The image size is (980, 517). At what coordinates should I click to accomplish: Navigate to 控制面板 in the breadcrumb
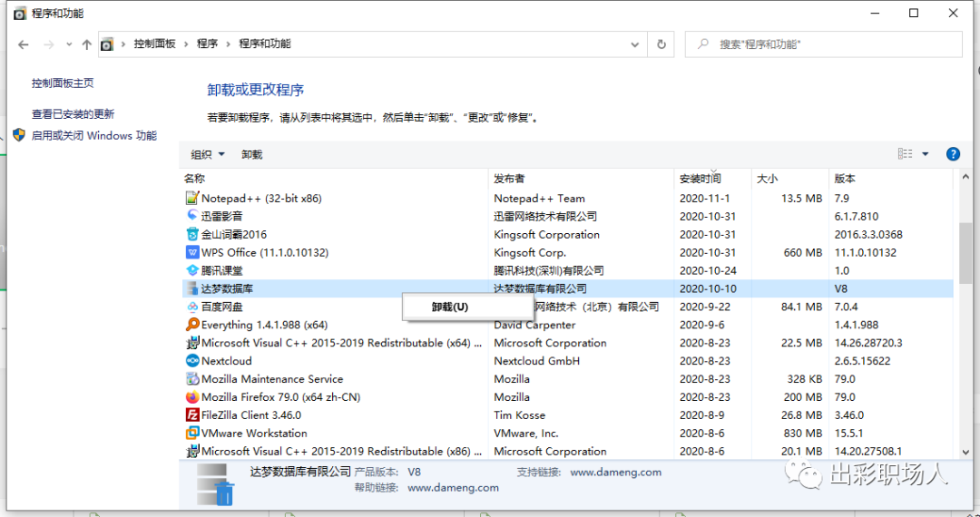(x=155, y=44)
